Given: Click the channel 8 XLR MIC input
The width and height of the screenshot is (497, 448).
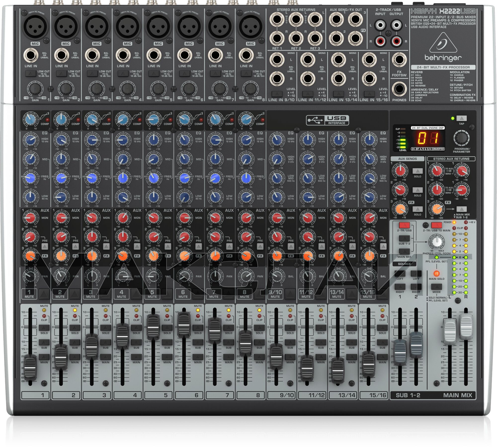Looking at the screenshot, I should (x=250, y=27).
